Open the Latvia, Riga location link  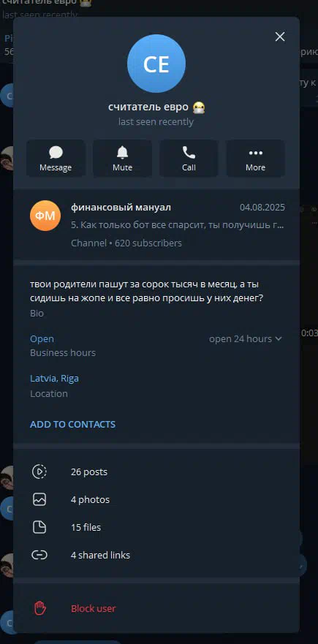pyautogui.click(x=54, y=378)
